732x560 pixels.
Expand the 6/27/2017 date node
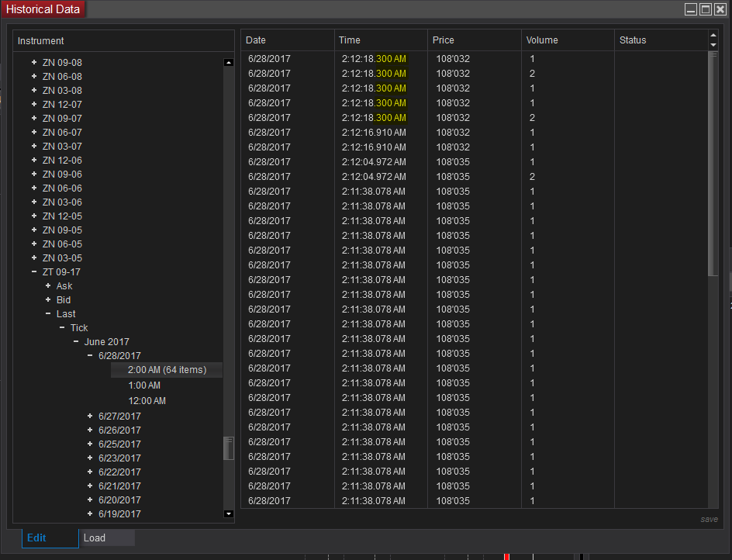(x=90, y=417)
